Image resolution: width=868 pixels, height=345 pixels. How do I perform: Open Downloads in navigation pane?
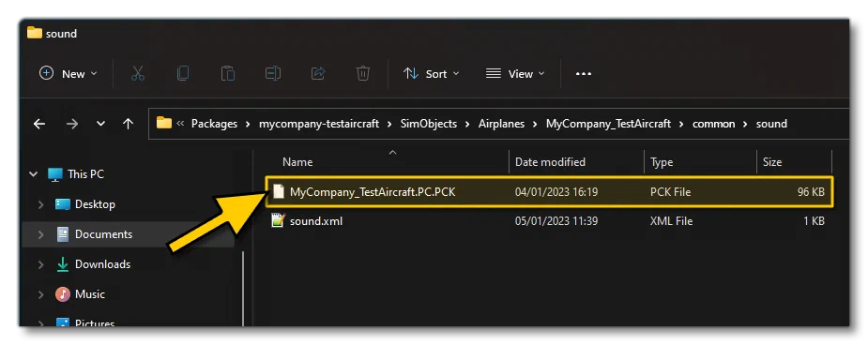[x=103, y=264]
